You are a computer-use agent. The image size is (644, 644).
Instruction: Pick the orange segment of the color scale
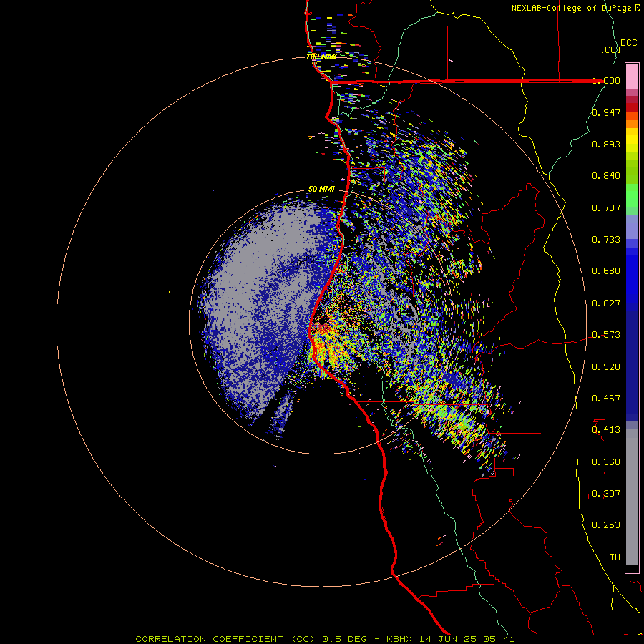tap(632, 124)
